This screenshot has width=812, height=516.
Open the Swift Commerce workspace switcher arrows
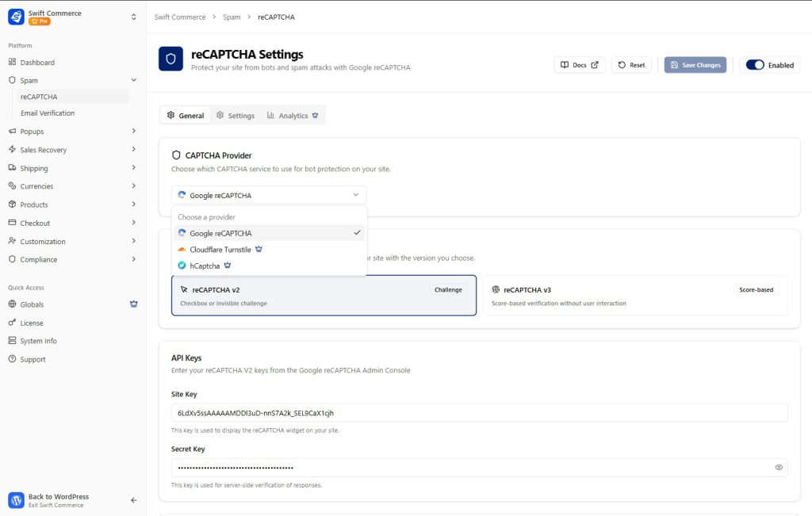133,17
